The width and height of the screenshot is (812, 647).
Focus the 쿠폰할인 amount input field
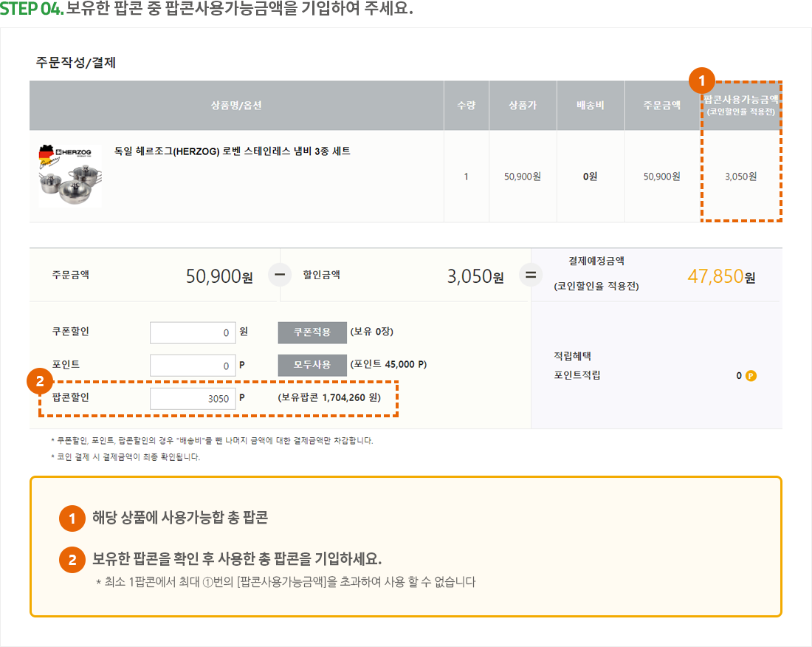coord(193,332)
